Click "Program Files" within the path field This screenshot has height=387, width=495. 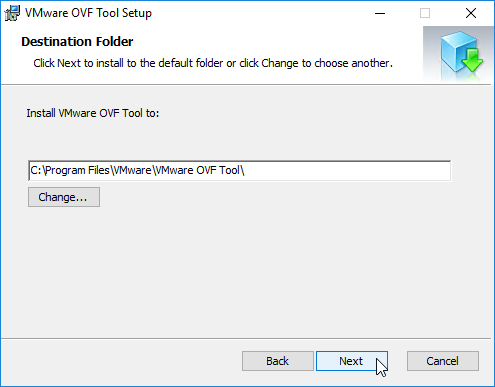coord(77,171)
